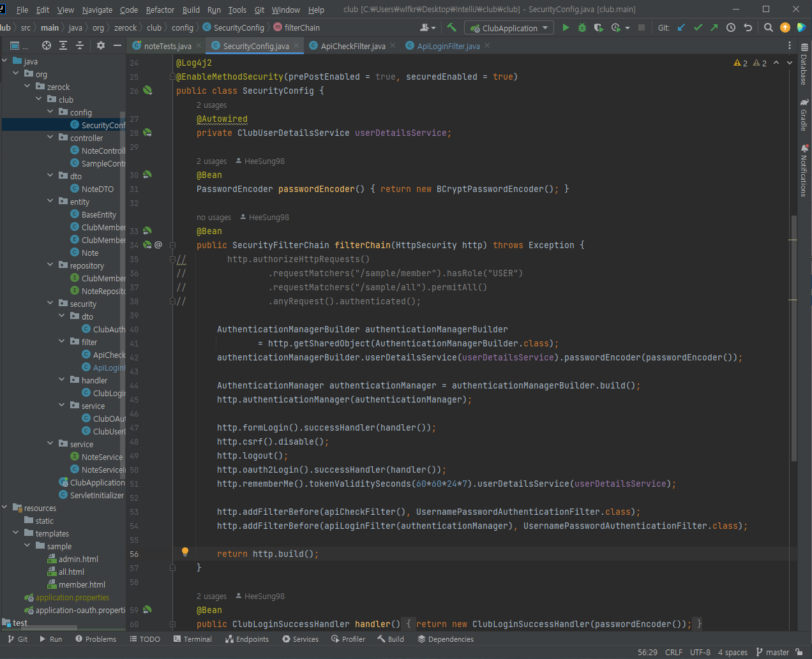Open the Database tool window
This screenshot has height=659, width=812.
[x=804, y=64]
